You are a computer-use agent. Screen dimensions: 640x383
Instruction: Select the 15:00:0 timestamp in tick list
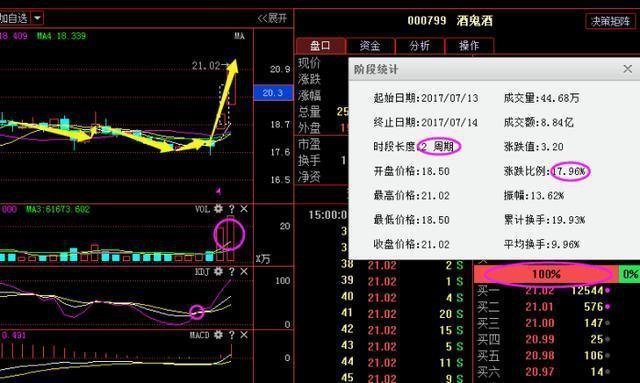tap(327, 215)
